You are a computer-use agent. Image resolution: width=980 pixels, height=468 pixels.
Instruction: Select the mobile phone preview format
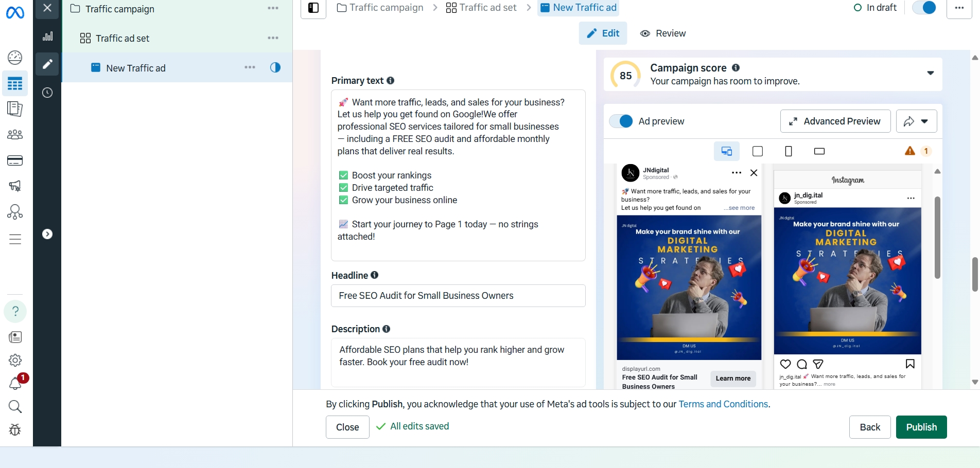789,151
